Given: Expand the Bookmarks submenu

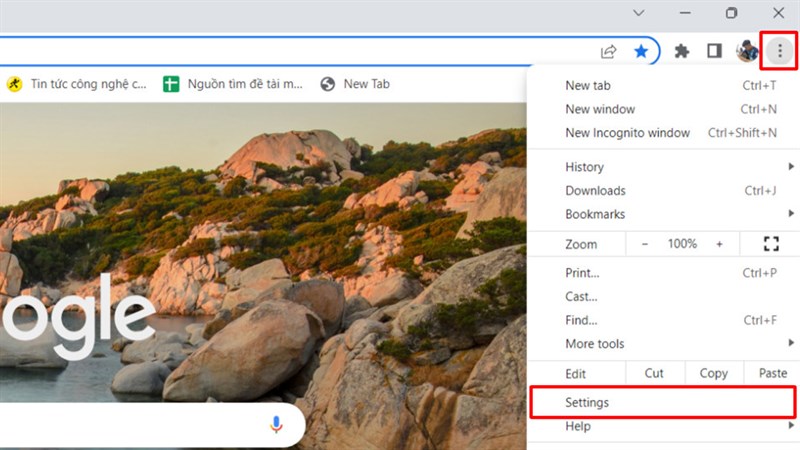Looking at the screenshot, I should tap(663, 214).
